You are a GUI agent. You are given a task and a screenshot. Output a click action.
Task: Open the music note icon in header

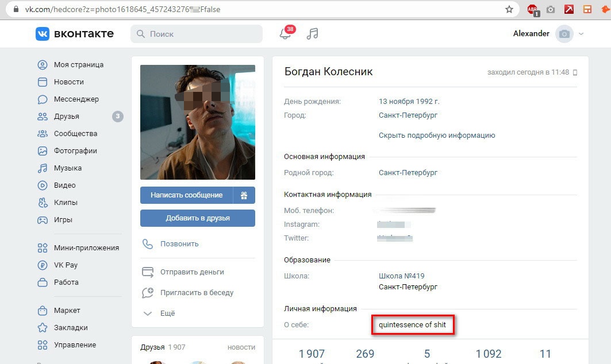pos(312,34)
